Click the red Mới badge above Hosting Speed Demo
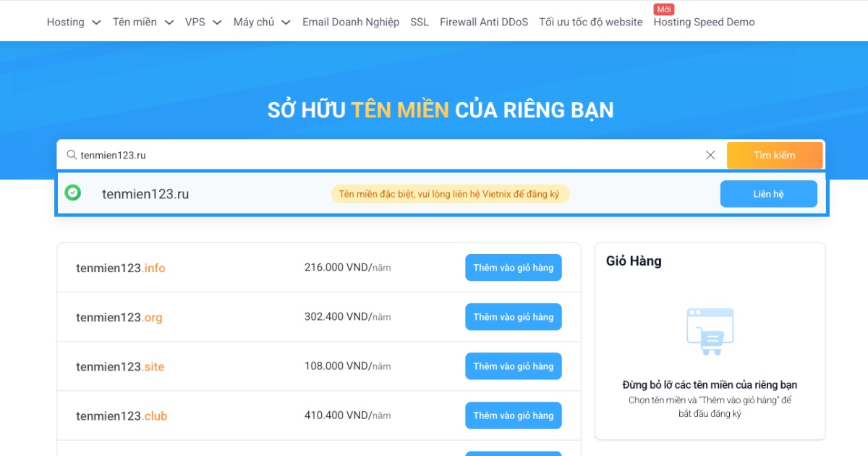 point(663,9)
